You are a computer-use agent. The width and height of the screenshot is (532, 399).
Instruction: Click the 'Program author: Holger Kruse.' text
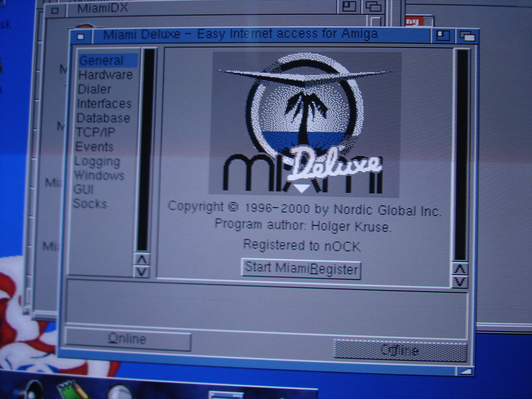click(x=303, y=225)
